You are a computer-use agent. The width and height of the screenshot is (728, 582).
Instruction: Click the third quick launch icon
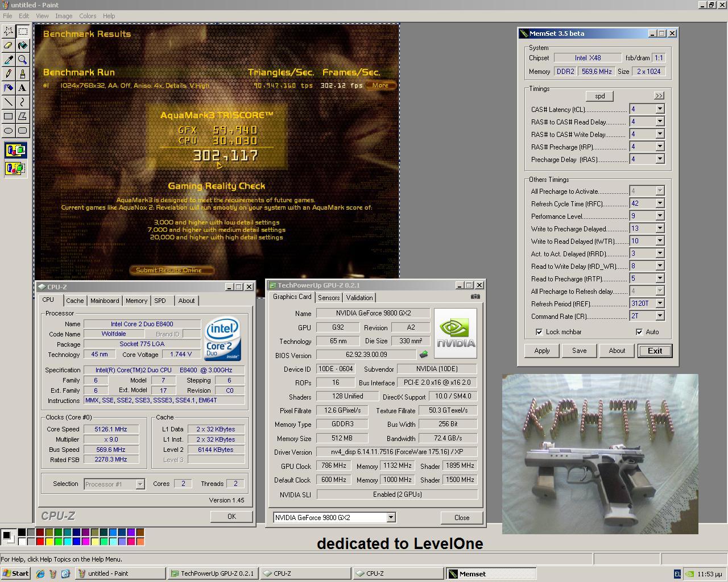pyautogui.click(x=65, y=573)
